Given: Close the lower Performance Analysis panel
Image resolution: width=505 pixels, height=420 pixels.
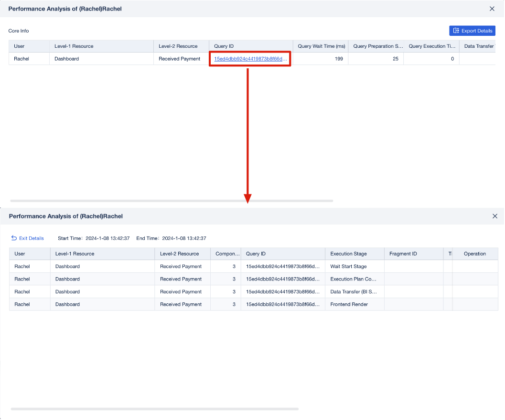Looking at the screenshot, I should [494, 216].
